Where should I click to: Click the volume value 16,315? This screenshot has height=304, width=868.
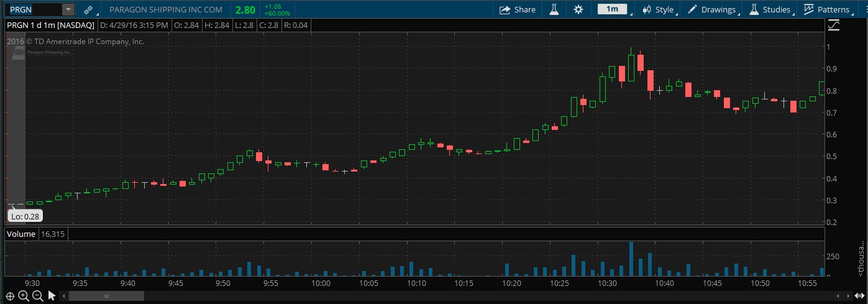(54, 234)
